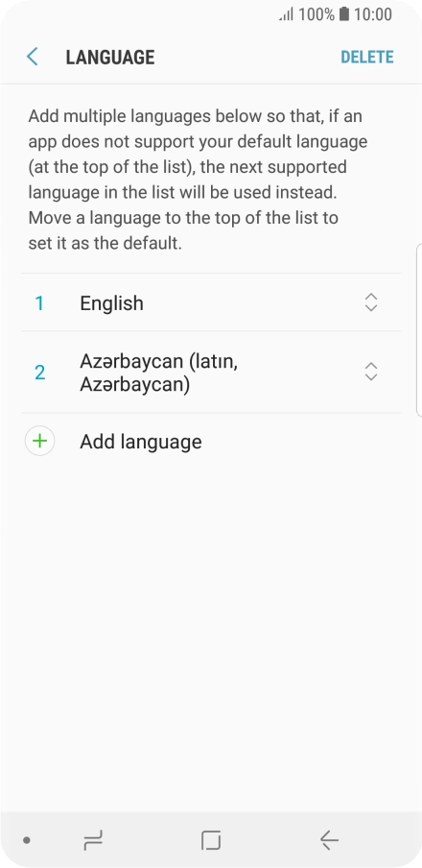The width and height of the screenshot is (422, 868).
Task: Tap the signal strength icon
Action: point(287,14)
